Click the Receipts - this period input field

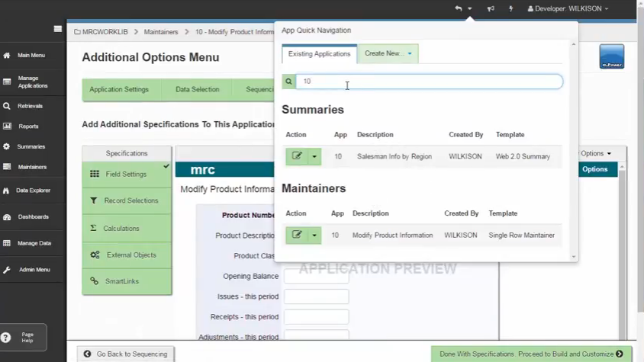click(x=316, y=317)
